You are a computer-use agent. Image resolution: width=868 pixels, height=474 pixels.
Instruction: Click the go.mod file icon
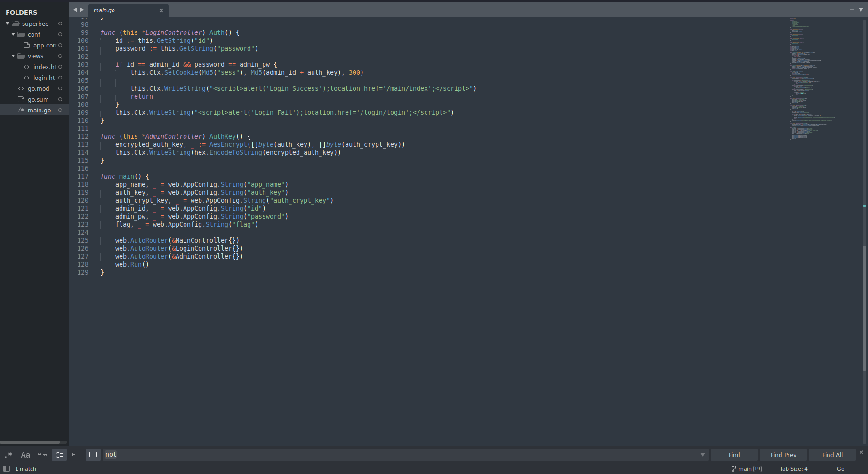tap(21, 88)
